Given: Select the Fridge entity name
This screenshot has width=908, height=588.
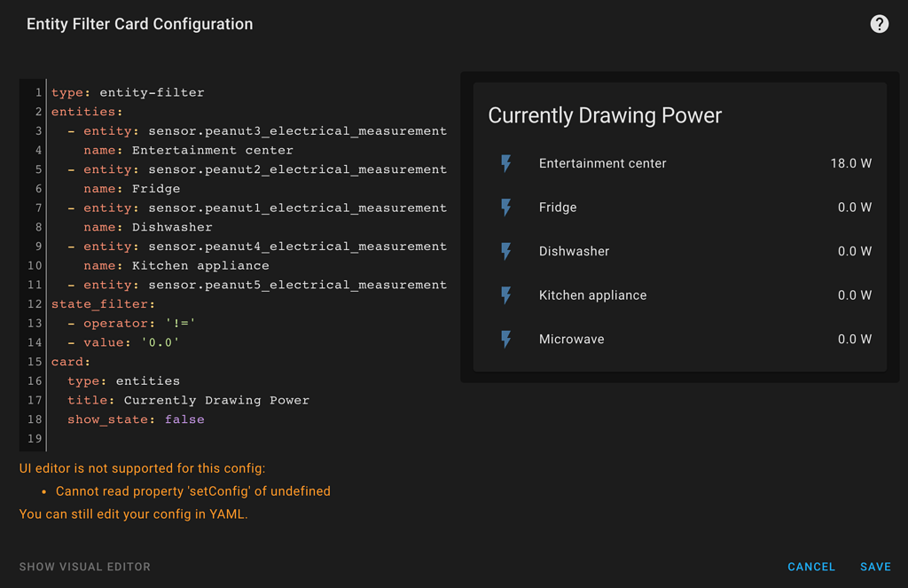Looking at the screenshot, I should [558, 208].
